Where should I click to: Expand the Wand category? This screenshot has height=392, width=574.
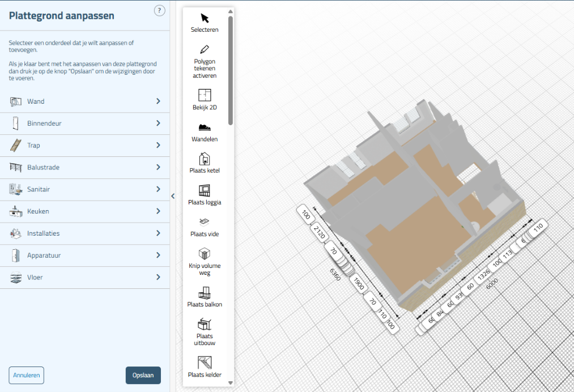click(85, 101)
